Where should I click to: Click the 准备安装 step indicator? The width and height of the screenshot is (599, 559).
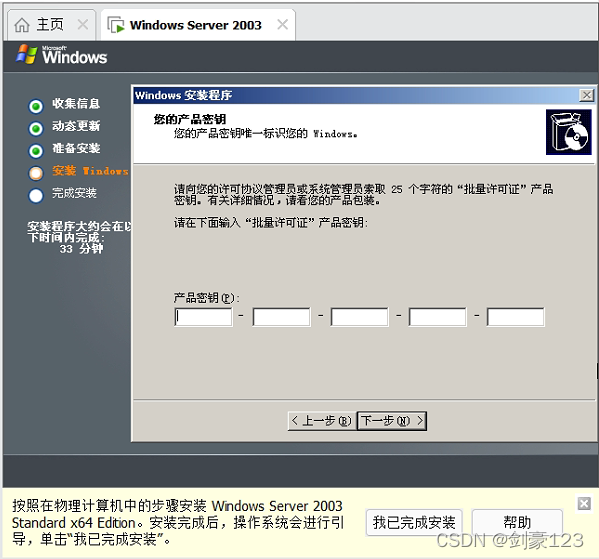point(36,151)
